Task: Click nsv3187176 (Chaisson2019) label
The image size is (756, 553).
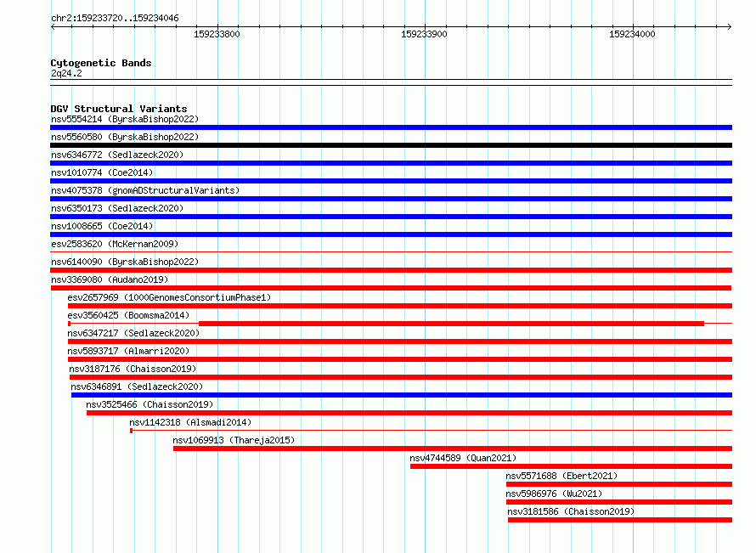Action: [x=133, y=369]
